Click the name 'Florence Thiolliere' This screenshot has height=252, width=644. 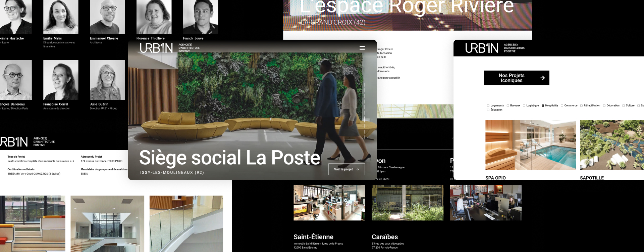(151, 38)
